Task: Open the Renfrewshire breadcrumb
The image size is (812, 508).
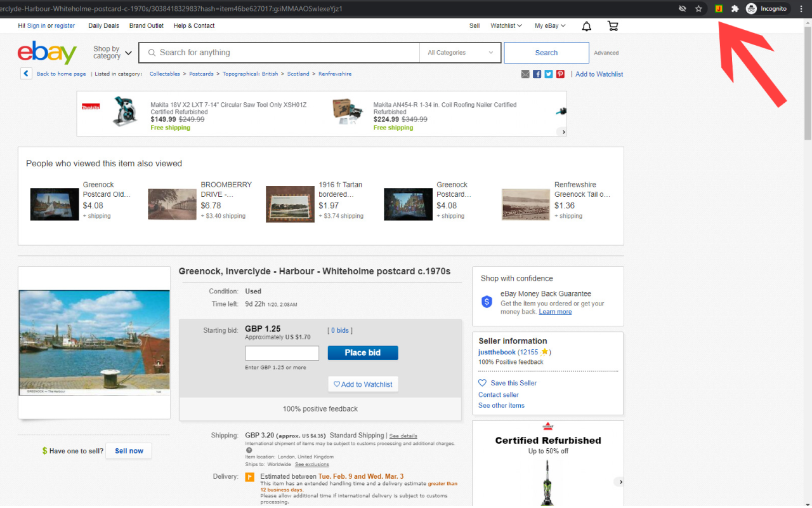Action: point(335,74)
